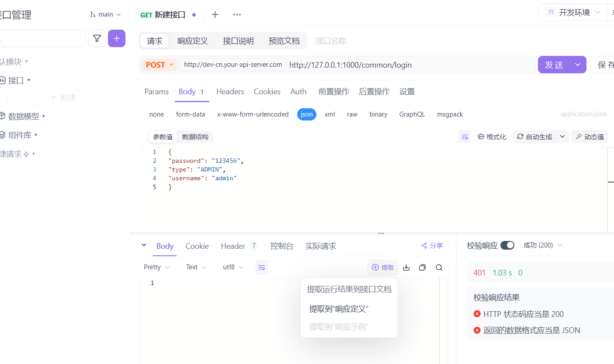Select the none body type
This screenshot has width=614, height=364.
click(156, 114)
